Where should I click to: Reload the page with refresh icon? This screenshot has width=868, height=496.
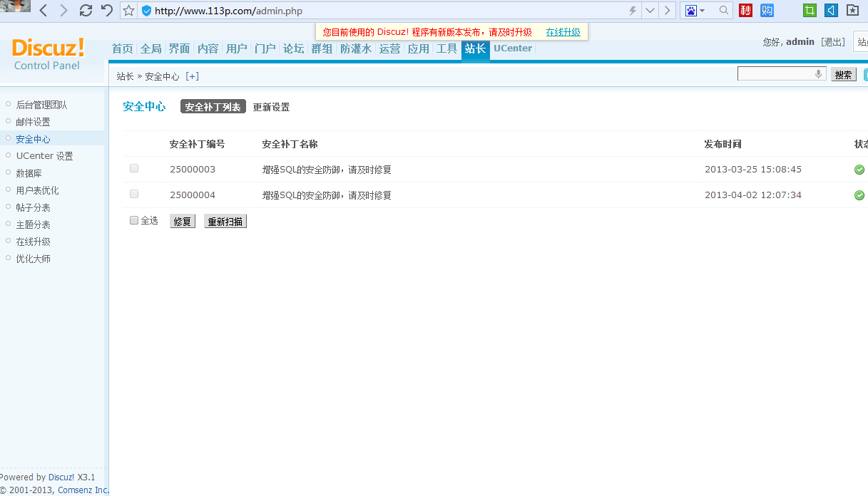pos(86,11)
